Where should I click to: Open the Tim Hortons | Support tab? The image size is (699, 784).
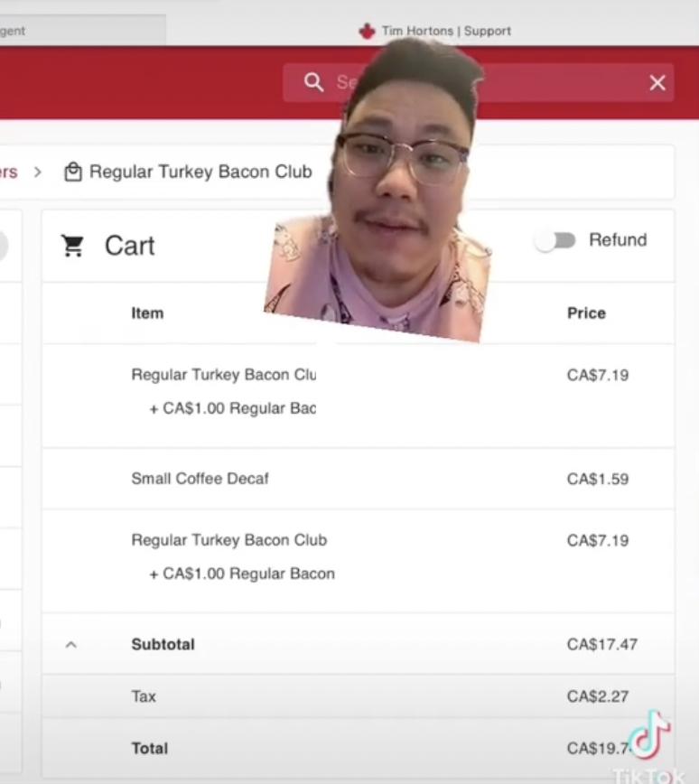pos(435,31)
